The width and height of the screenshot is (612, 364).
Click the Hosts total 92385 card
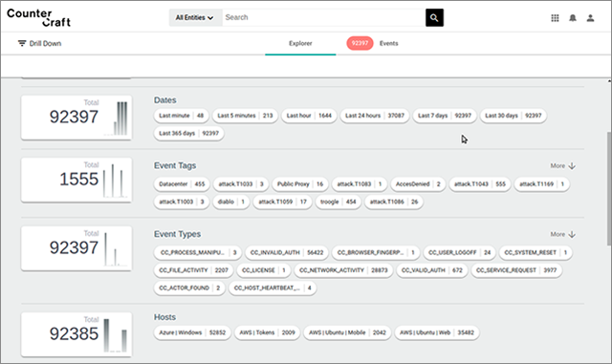coord(76,334)
